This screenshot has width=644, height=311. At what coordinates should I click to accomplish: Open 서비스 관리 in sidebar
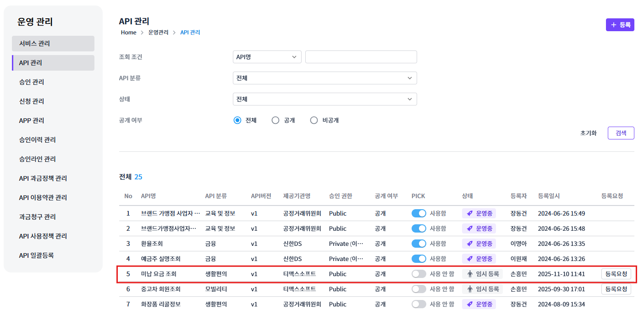point(53,44)
